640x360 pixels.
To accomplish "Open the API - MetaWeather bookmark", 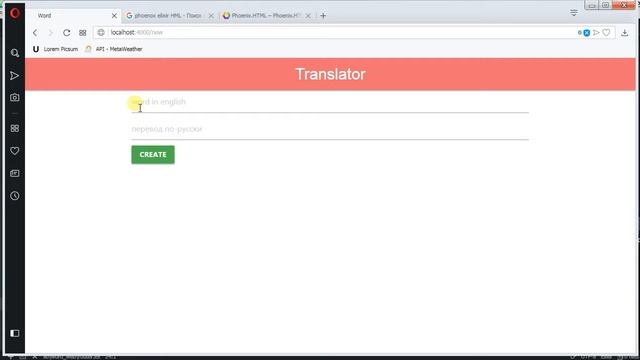I will (114, 49).
